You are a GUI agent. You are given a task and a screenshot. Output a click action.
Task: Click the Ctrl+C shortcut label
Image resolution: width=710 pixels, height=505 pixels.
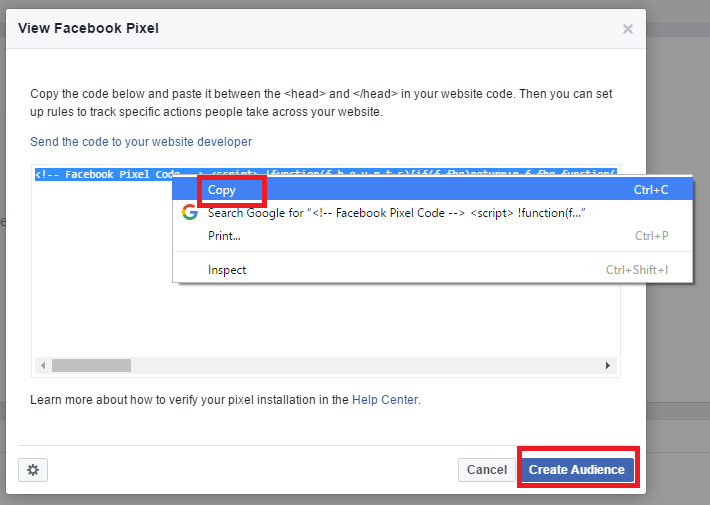[651, 190]
